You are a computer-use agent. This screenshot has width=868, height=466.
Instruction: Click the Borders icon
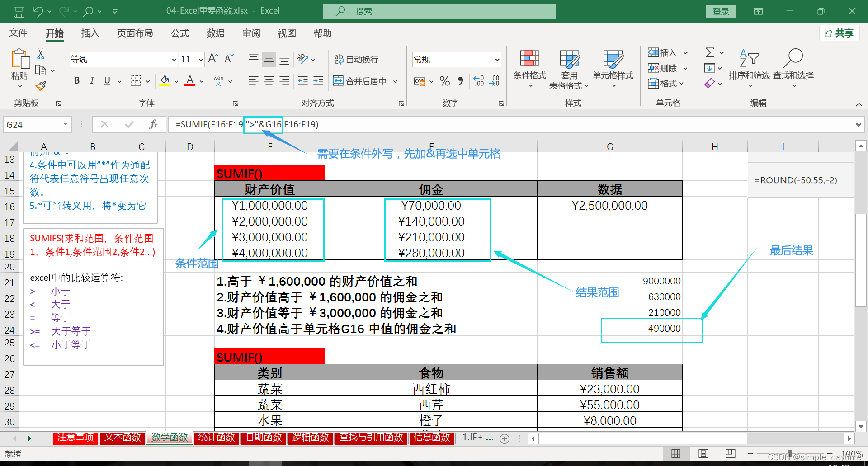click(136, 81)
